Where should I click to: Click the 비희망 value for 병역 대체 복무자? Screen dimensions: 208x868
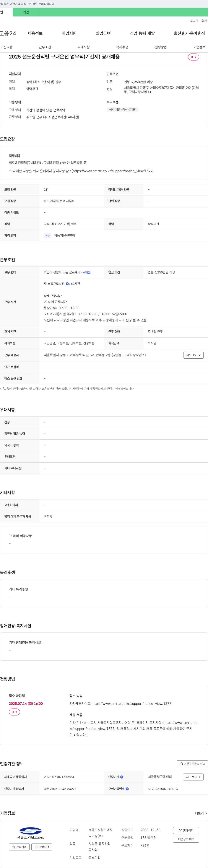(x=48, y=517)
